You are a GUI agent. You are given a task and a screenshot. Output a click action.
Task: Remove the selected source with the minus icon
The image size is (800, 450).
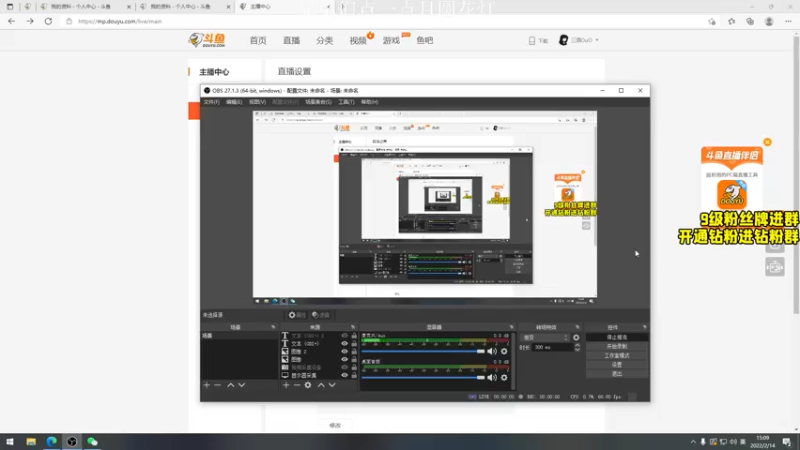(297, 385)
